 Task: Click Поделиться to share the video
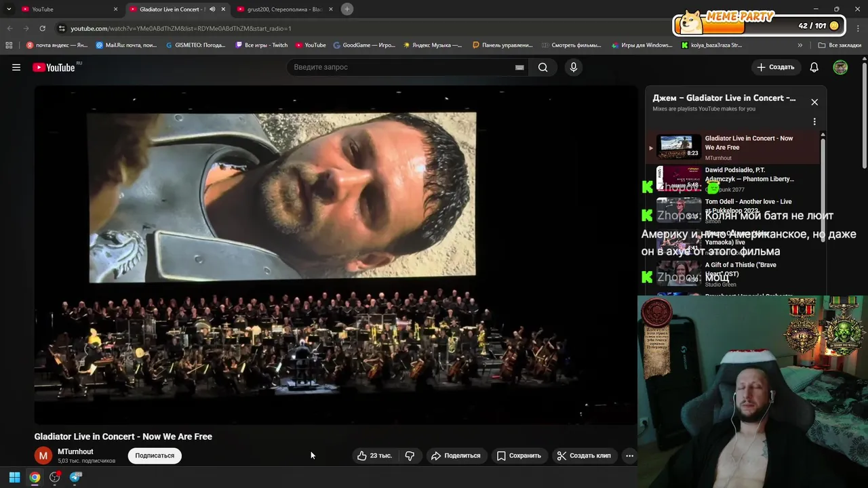[456, 455]
